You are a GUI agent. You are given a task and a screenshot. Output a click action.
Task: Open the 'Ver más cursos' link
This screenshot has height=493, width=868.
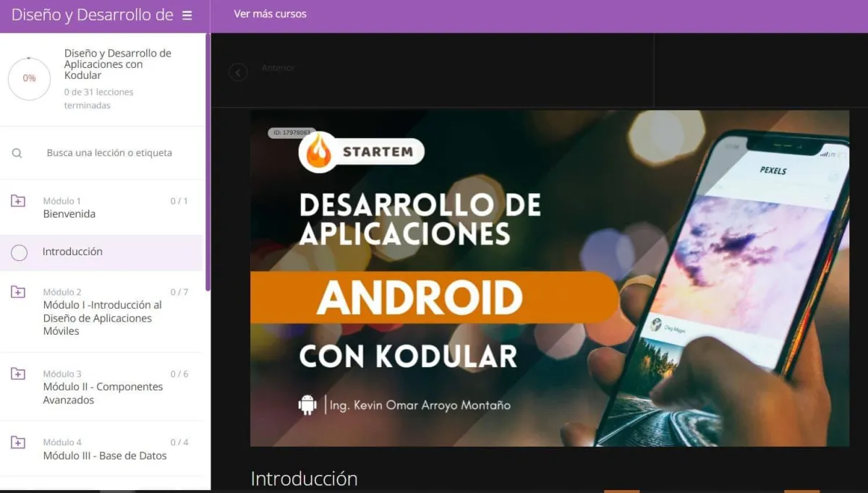coord(270,14)
